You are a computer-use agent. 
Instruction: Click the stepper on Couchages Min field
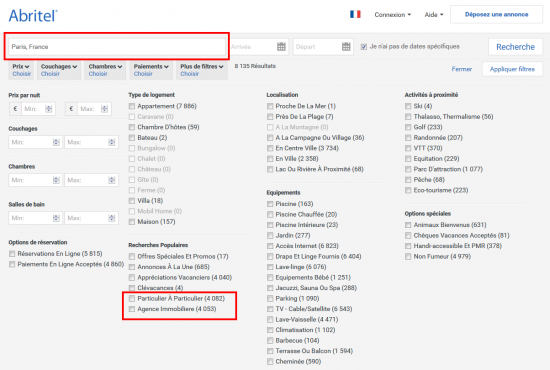tap(56, 142)
